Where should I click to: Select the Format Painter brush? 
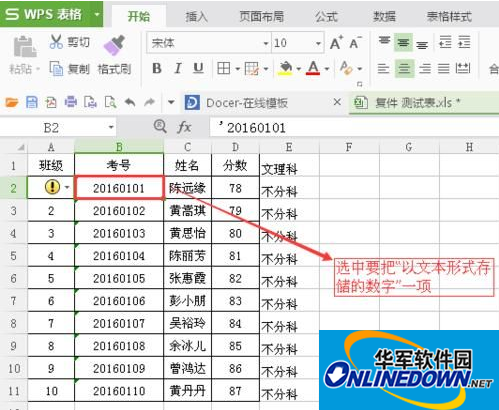coord(114,45)
